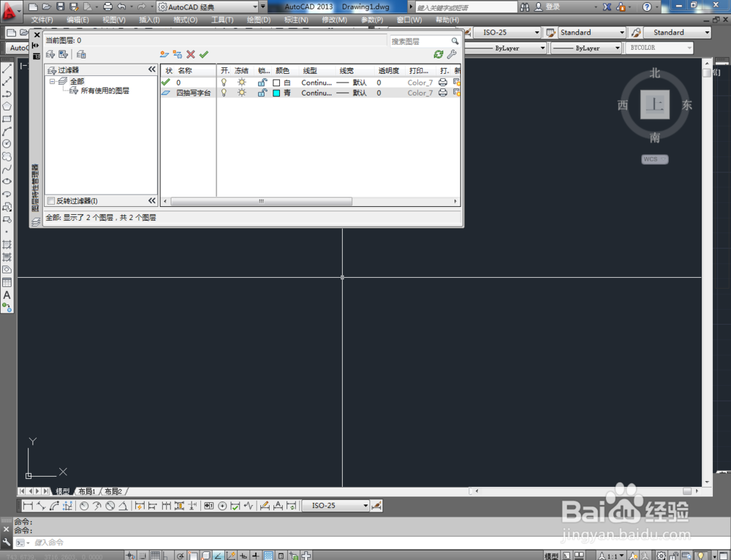Screen dimensions: 731x560
Task: Select the Polygon tool in draw toolbar
Action: pyautogui.click(x=7, y=106)
